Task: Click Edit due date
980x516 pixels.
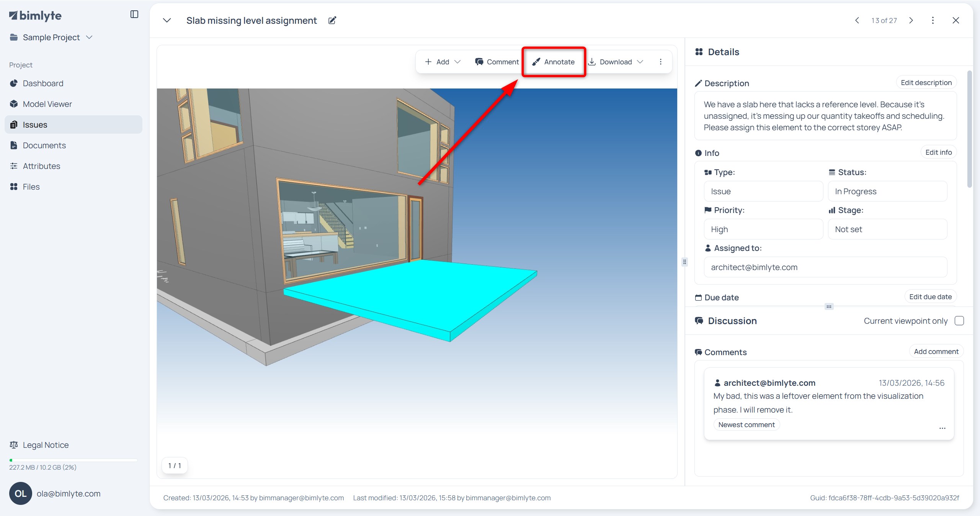Action: coord(930,297)
